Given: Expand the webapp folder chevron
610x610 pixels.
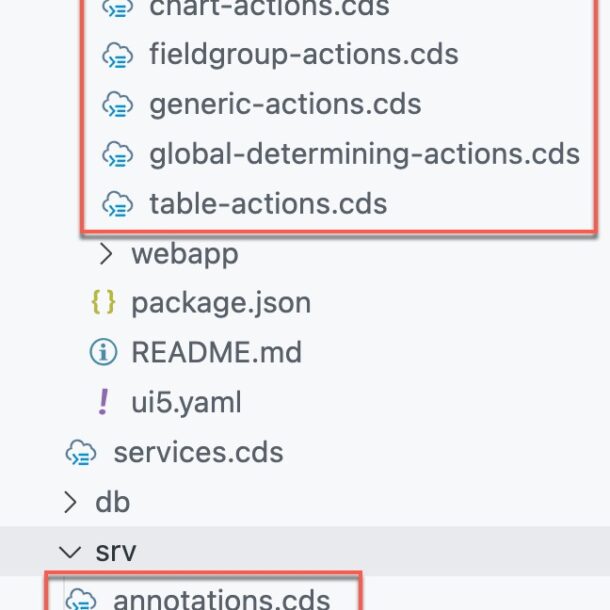Looking at the screenshot, I should click(106, 254).
